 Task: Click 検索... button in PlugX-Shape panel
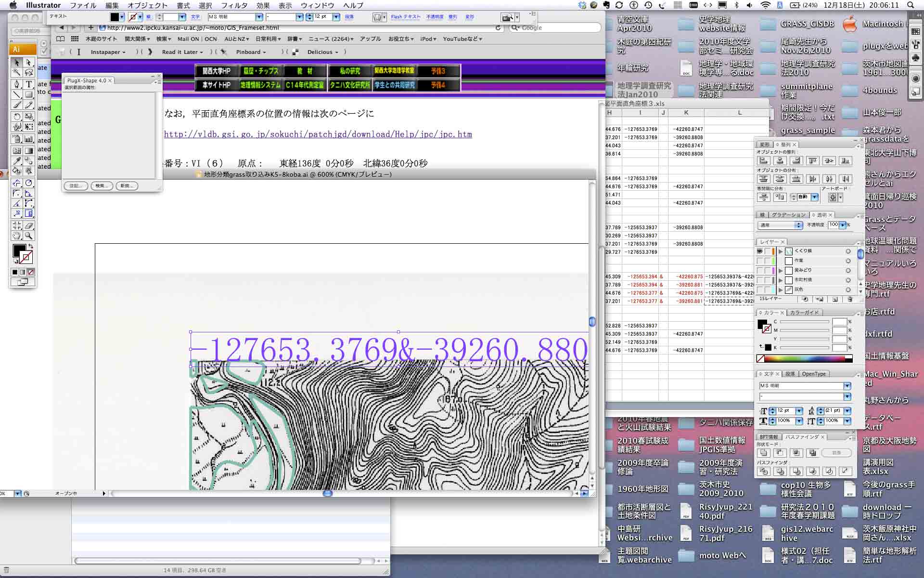tap(102, 185)
